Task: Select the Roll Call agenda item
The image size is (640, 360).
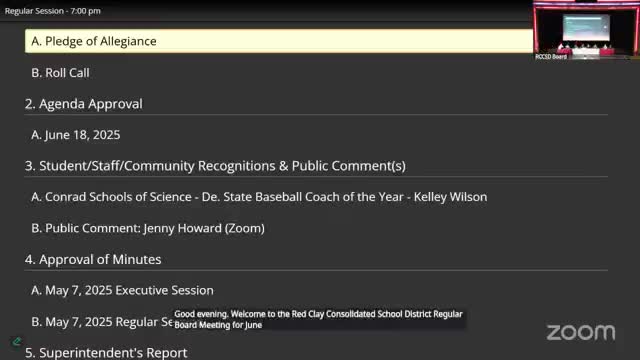Action: (x=60, y=73)
